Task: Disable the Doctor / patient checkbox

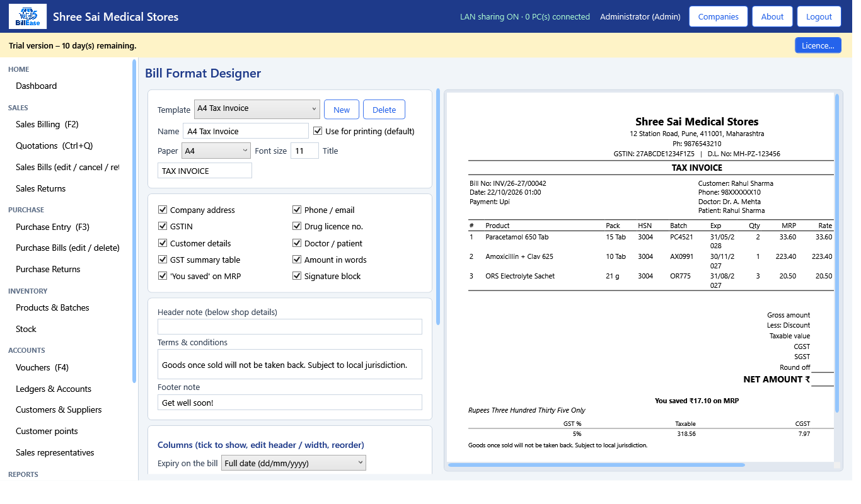Action: 297,243
